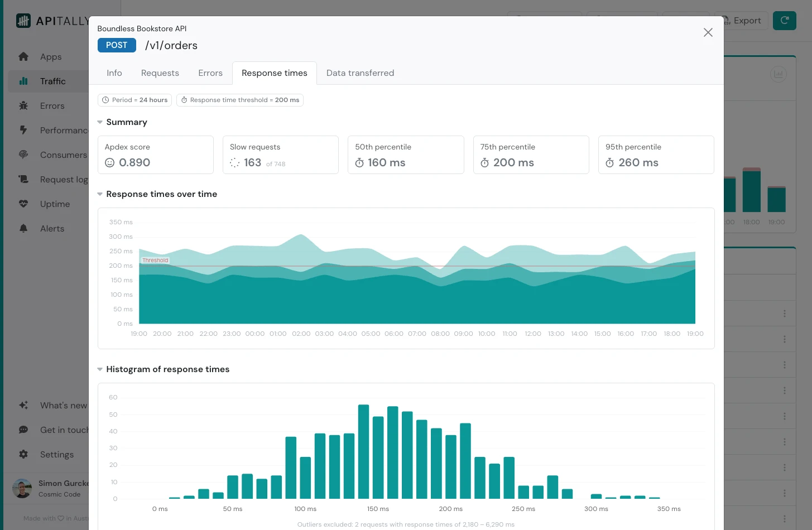
Task: Switch to the Data transferred tab
Action: (x=360, y=73)
